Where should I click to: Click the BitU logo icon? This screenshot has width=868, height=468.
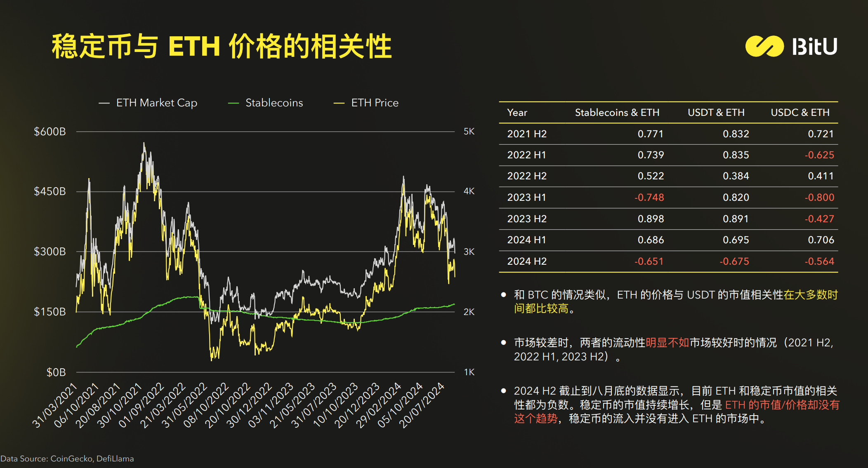tap(764, 46)
